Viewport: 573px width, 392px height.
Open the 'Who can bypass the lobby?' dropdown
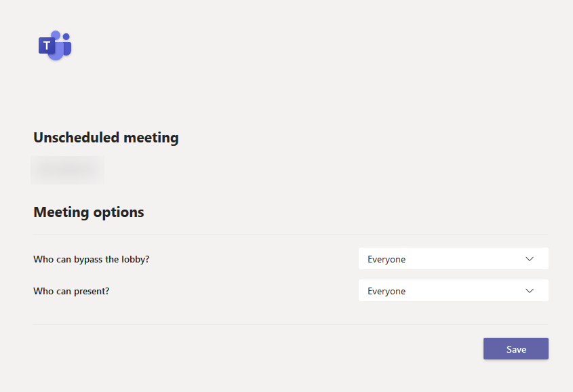[x=454, y=258]
